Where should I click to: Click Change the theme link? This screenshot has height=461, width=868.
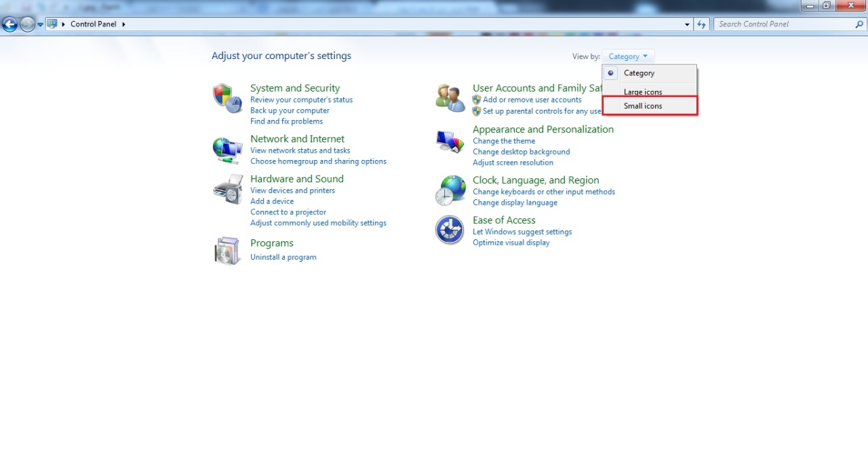pyautogui.click(x=504, y=141)
